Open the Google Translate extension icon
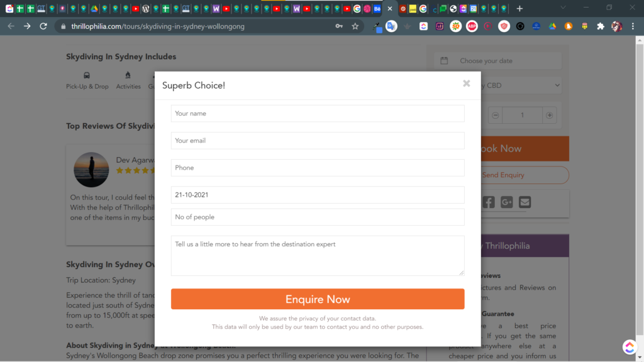 point(391,26)
